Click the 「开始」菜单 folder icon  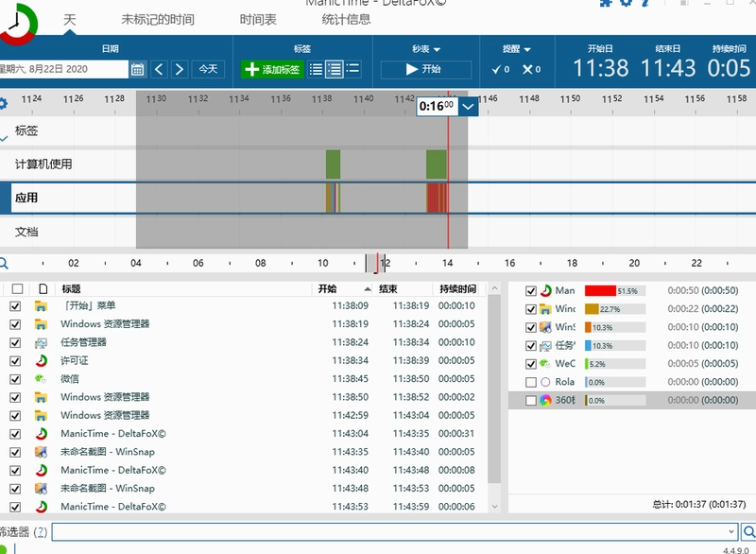[x=41, y=306]
